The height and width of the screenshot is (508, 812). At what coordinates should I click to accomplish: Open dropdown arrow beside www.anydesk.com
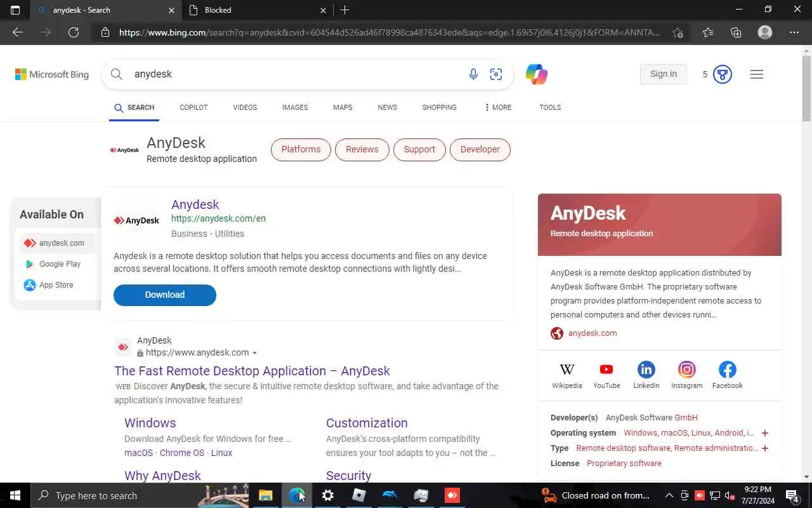pos(254,353)
